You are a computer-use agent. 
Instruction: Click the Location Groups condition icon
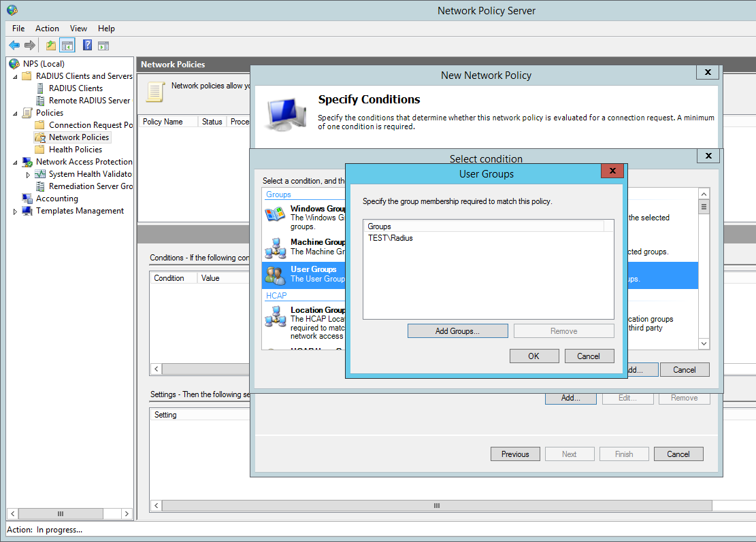(276, 316)
